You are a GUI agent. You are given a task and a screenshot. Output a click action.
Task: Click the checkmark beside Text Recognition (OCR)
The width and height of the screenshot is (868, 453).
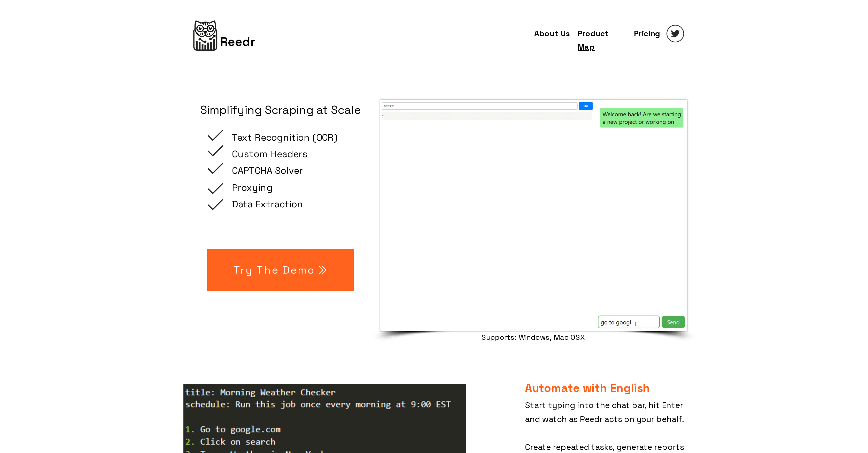[215, 135]
